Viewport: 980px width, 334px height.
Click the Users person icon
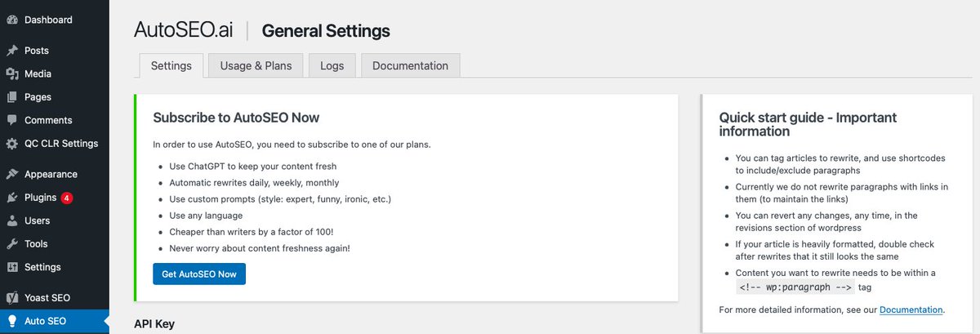tap(11, 220)
